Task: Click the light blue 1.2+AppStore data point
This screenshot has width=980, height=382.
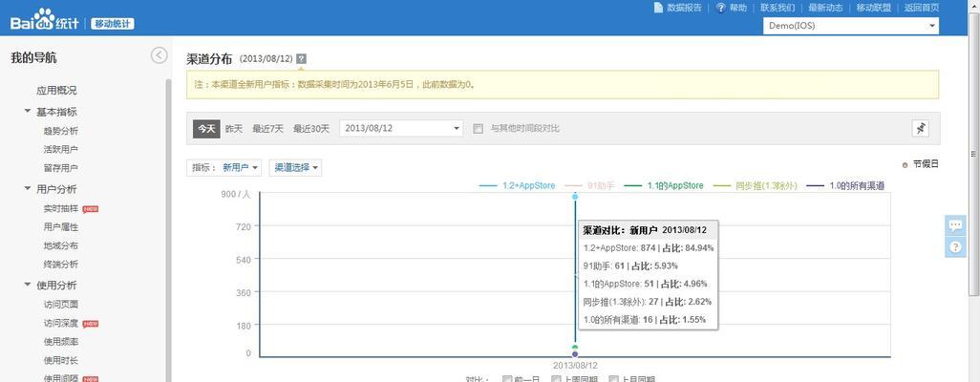Action: tap(575, 197)
